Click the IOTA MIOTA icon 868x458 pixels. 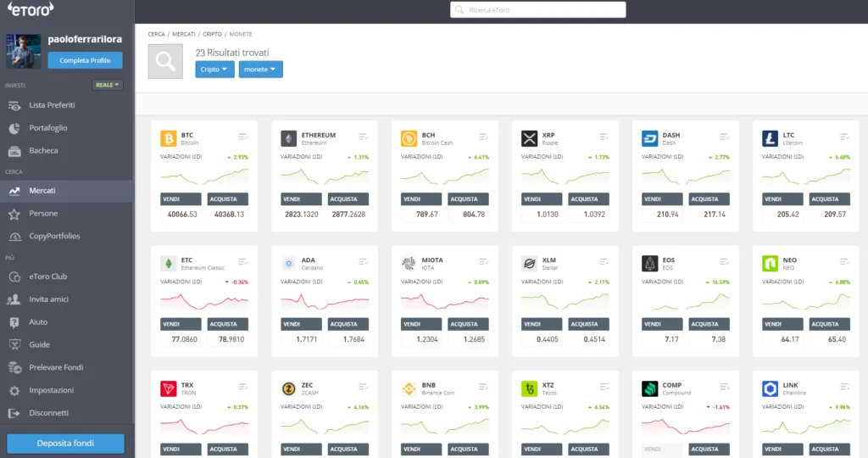coord(409,264)
